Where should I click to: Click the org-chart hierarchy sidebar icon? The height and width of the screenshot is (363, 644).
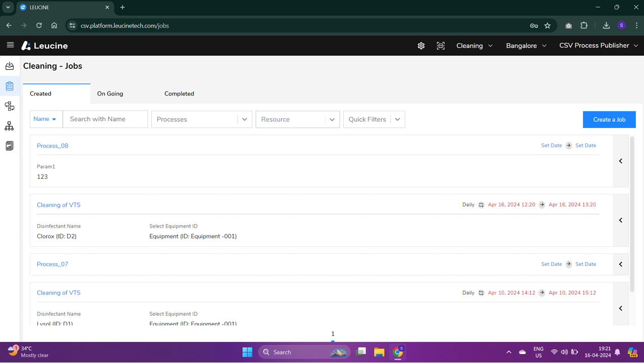(9, 126)
